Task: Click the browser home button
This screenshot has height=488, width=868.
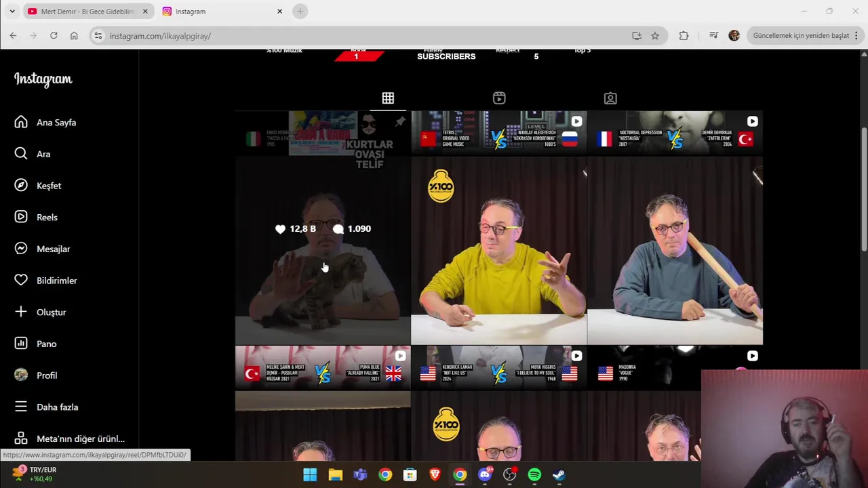Action: click(74, 36)
